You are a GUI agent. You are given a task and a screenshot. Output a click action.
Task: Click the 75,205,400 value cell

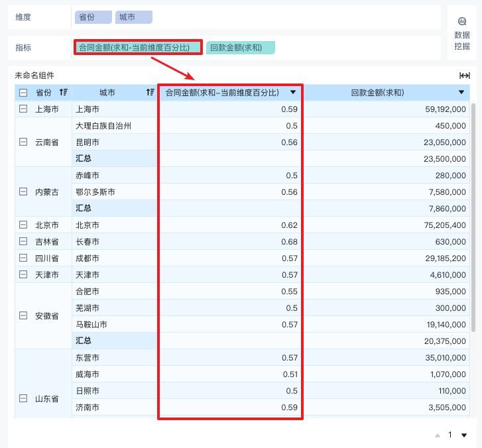(387, 225)
